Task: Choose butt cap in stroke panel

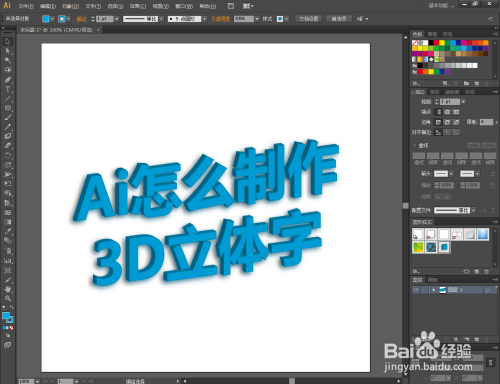Action: 439,112
